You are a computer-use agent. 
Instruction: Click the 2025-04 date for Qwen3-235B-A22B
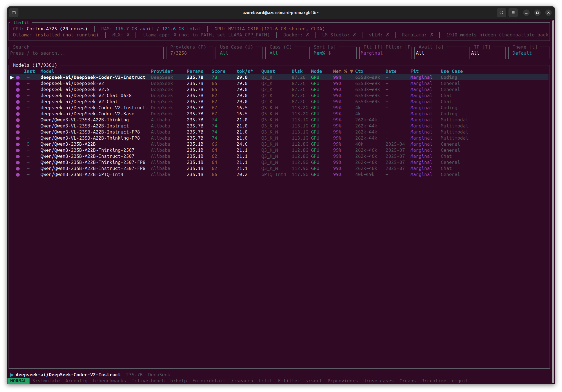[395, 144]
